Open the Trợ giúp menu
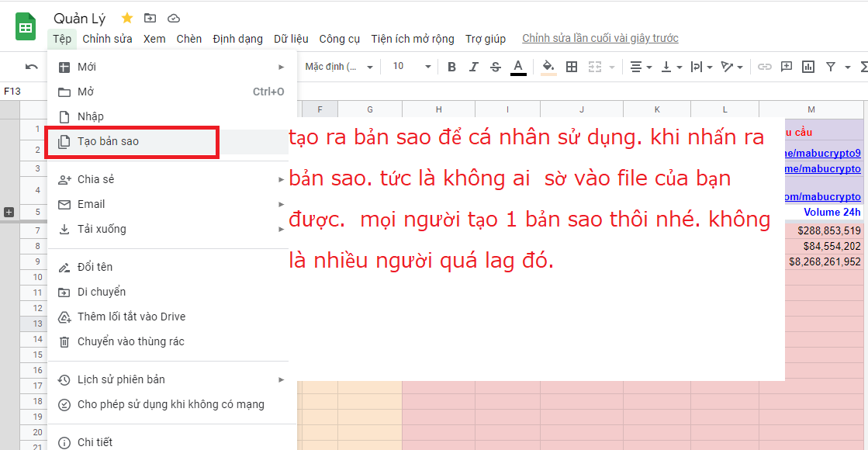The image size is (868, 450). [x=486, y=39]
